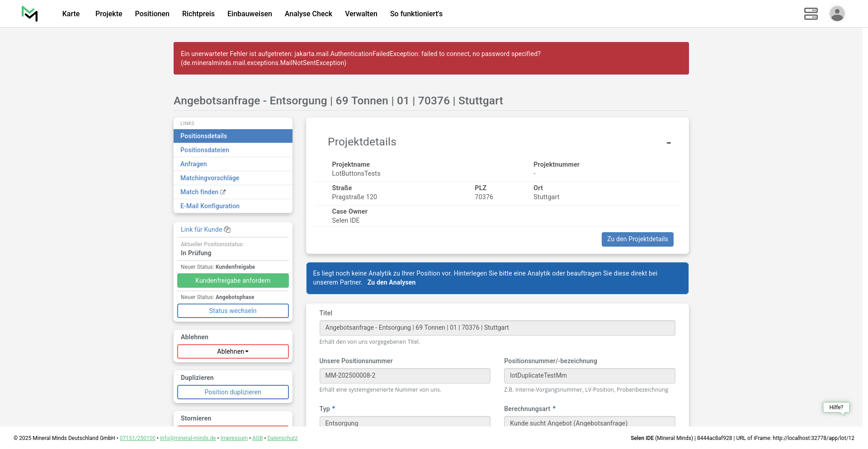Open the user profile avatar
Viewport: 868px width, 449px height.
tap(837, 14)
